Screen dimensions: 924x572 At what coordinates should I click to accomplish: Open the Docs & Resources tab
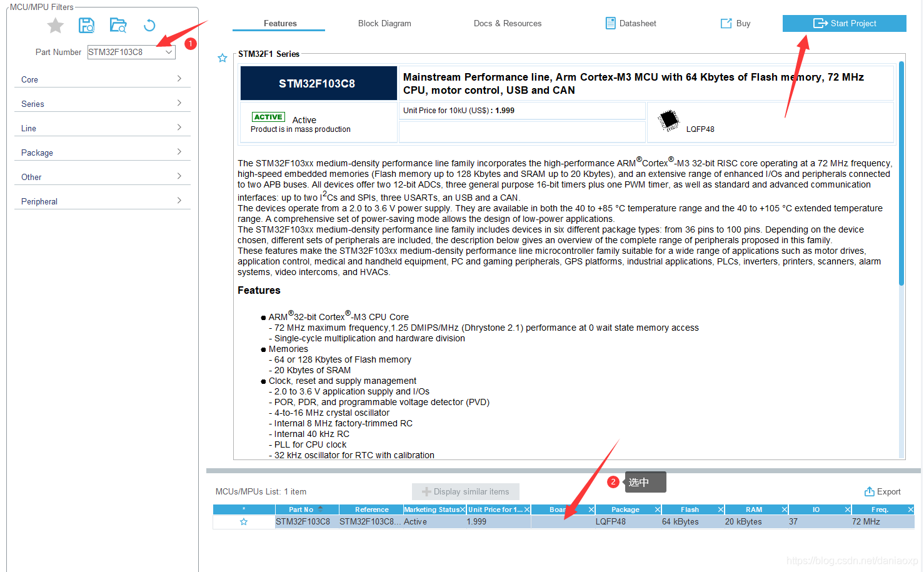point(507,24)
